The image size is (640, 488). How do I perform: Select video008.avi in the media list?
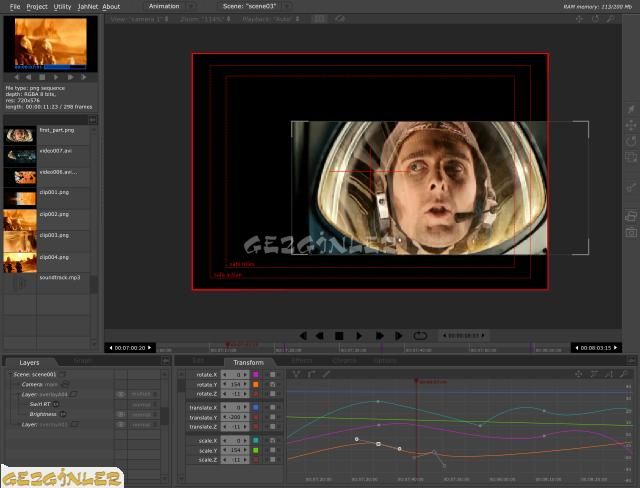pyautogui.click(x=47, y=177)
